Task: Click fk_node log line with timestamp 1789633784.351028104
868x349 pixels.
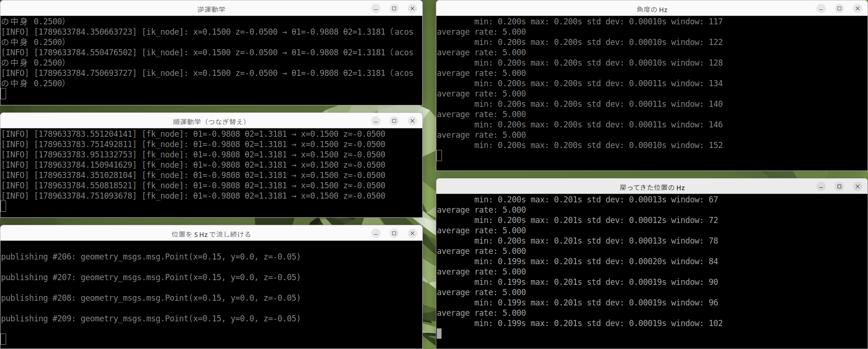Action: click(x=193, y=175)
